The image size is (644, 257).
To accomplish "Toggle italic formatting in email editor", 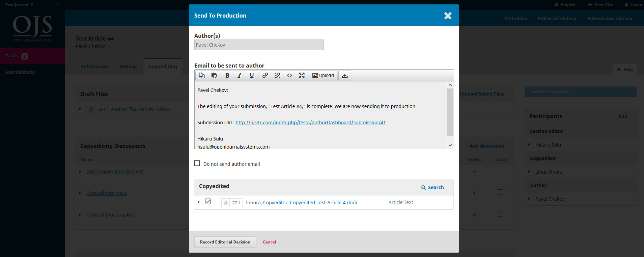I will (240, 75).
